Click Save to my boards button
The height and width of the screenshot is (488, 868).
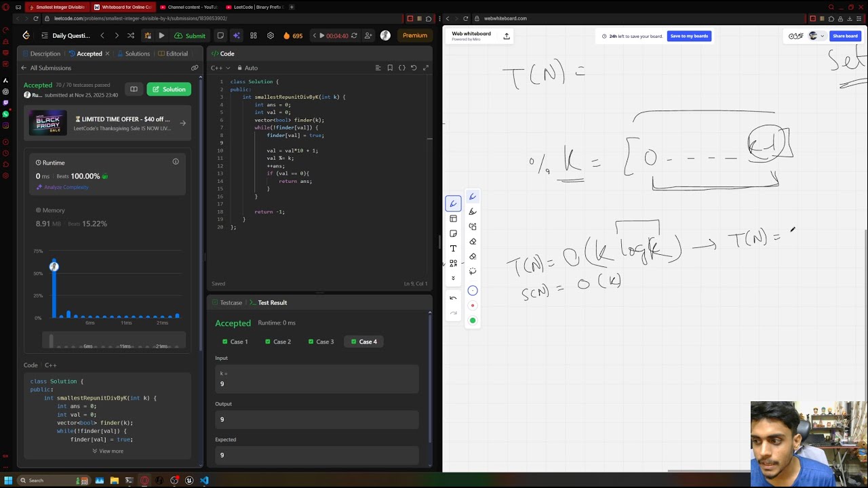pyautogui.click(x=689, y=36)
